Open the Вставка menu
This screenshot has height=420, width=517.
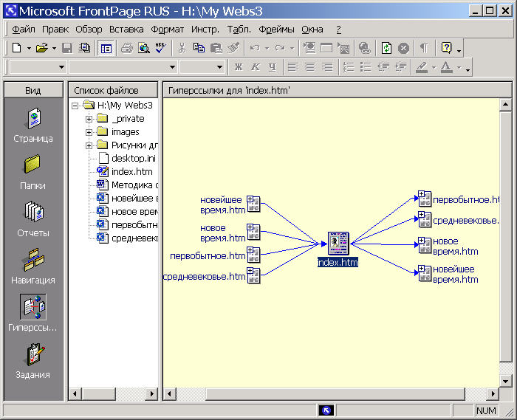tap(126, 30)
